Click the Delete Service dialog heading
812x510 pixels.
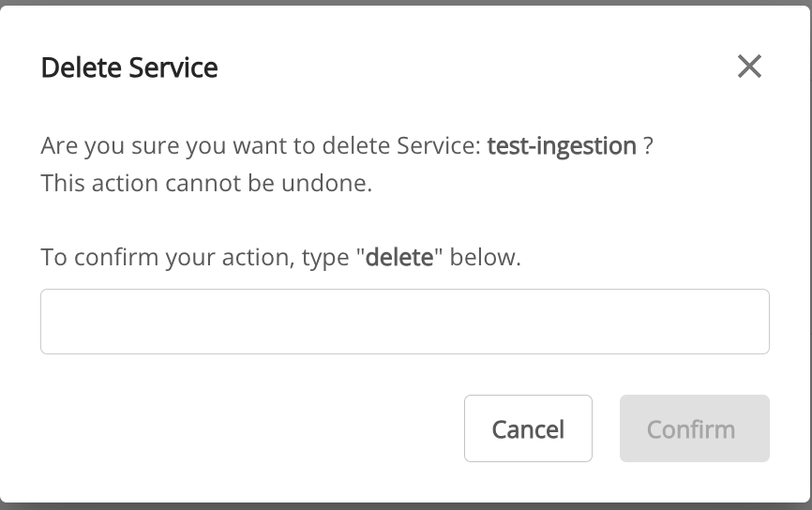point(129,67)
